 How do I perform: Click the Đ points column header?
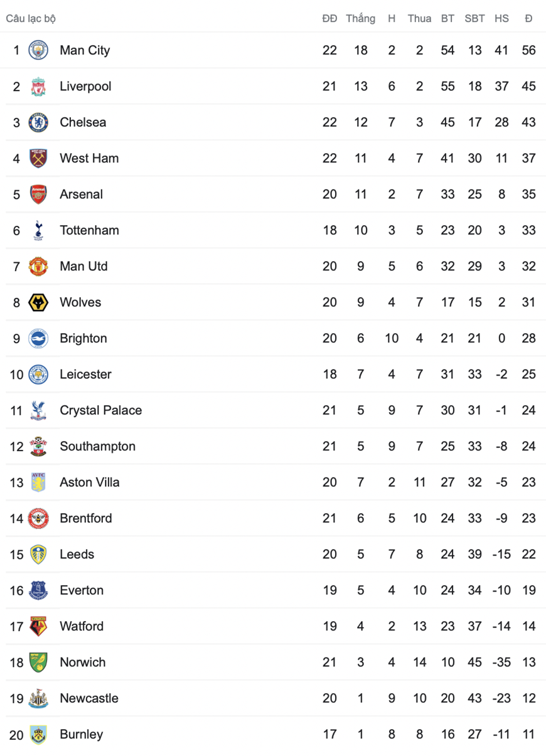(x=528, y=19)
